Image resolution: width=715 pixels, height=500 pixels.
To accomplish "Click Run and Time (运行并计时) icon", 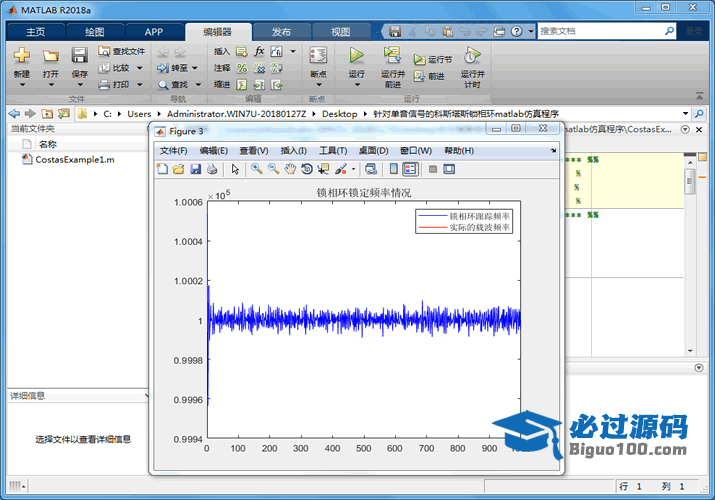I will 472,55.
